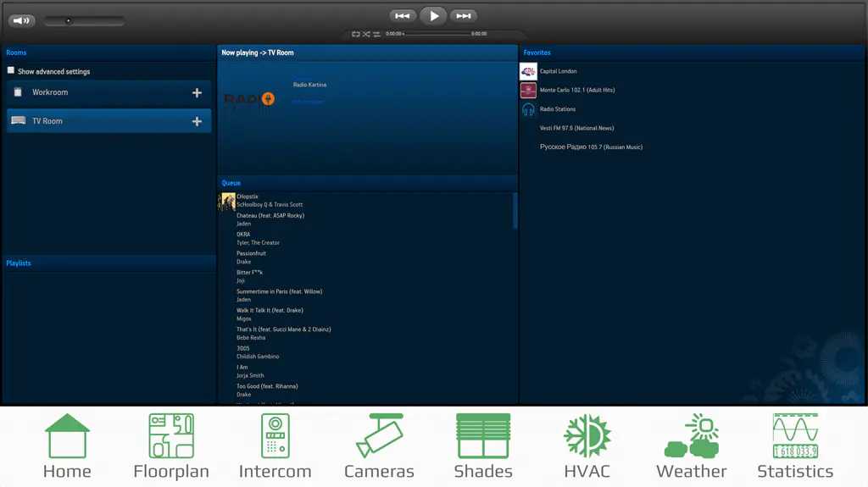Adjust the volume slider

[x=84, y=21]
